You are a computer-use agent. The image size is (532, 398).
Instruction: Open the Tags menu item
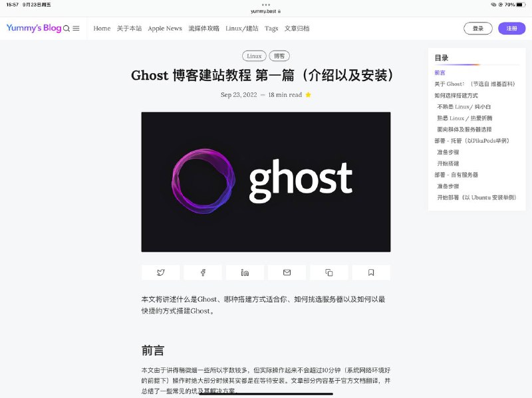[271, 29]
